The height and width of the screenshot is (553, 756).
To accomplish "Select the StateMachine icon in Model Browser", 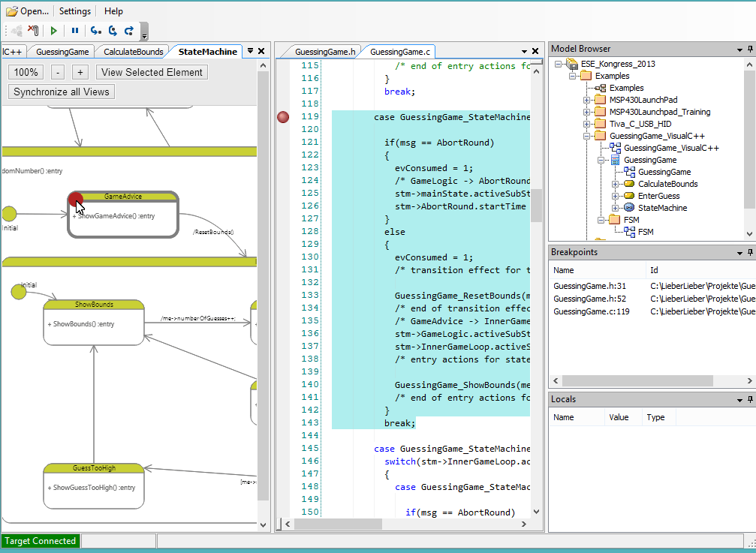I will click(x=629, y=208).
